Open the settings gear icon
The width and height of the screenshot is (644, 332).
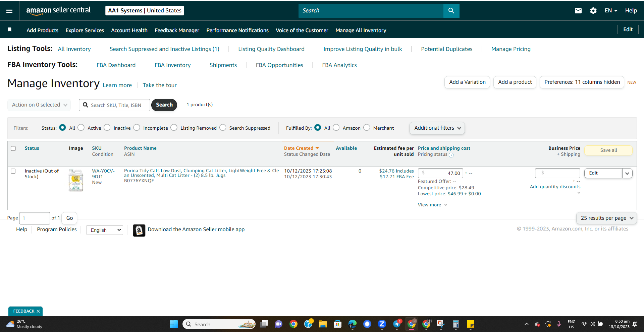tap(593, 11)
